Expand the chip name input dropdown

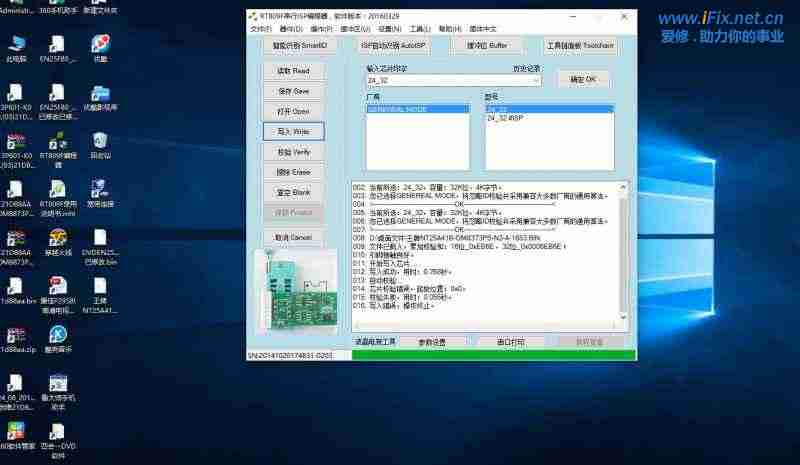point(536,80)
